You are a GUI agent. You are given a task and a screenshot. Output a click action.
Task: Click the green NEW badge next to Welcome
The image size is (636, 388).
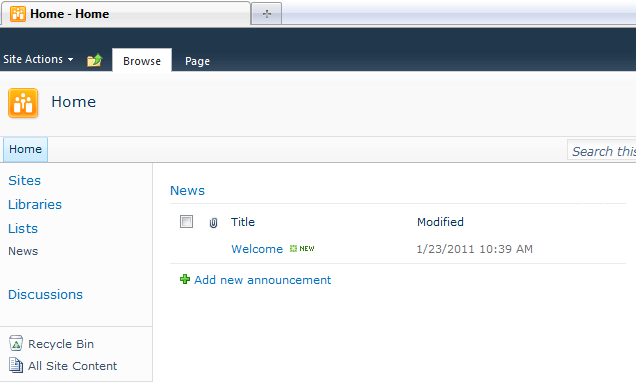click(x=302, y=249)
